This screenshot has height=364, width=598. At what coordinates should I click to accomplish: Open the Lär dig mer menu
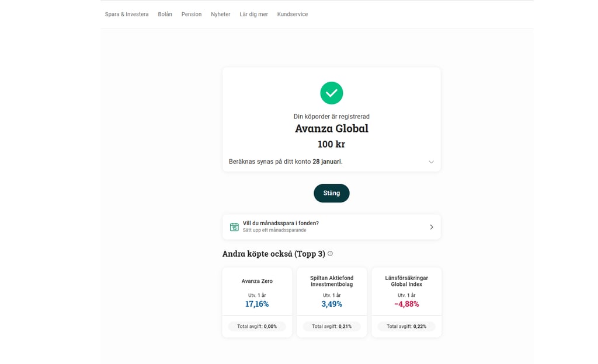coord(253,14)
